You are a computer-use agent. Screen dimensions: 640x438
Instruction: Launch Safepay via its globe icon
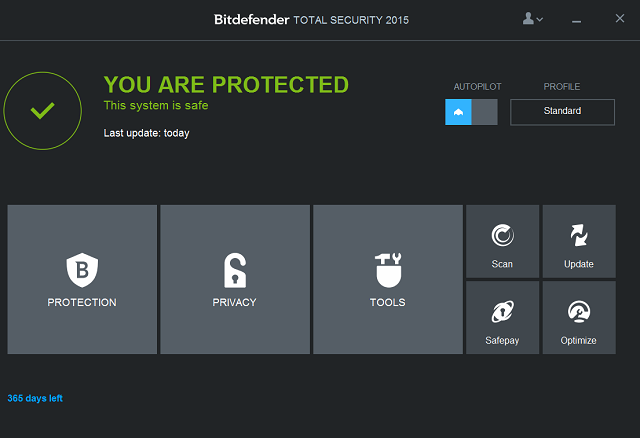pyautogui.click(x=502, y=312)
